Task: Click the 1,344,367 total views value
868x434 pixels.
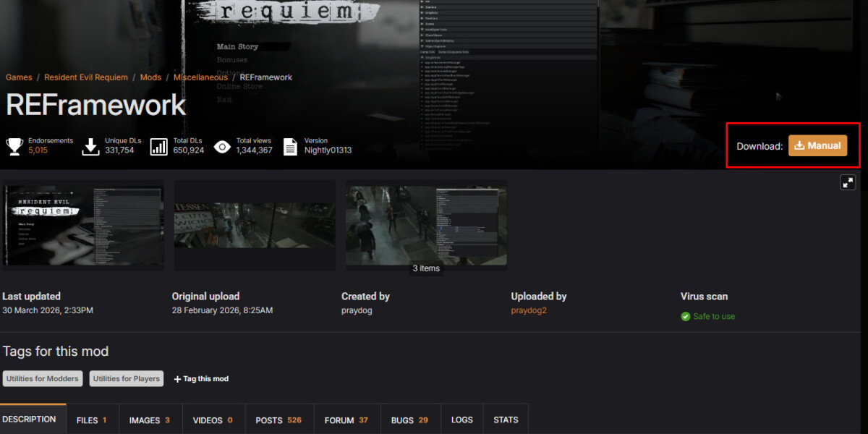Action: (255, 150)
